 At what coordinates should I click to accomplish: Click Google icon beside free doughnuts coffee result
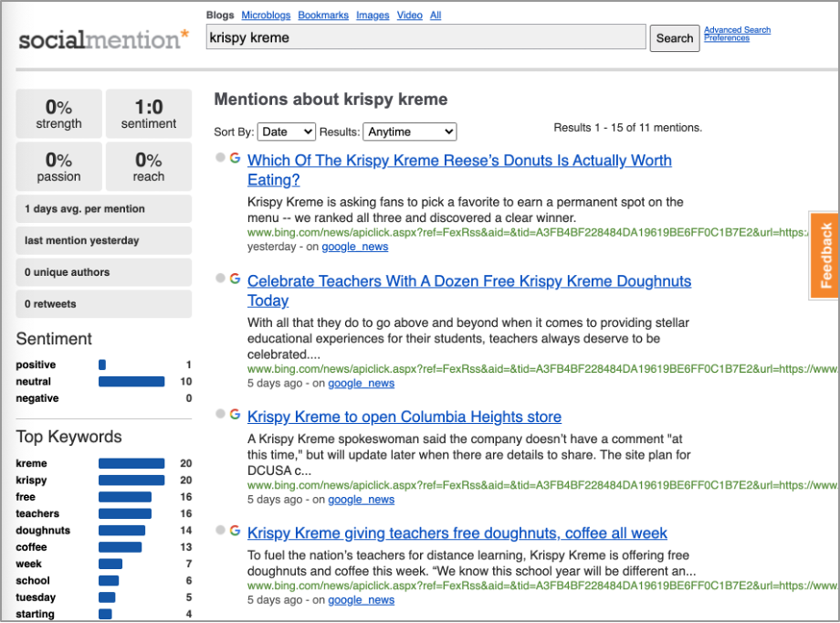(x=235, y=530)
